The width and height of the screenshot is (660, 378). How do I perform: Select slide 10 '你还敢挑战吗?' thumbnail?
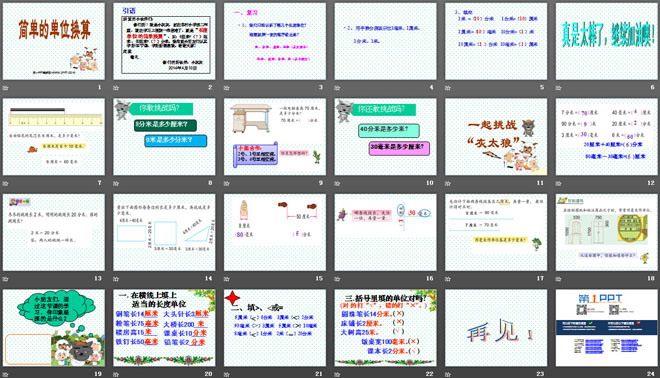tap(386, 137)
